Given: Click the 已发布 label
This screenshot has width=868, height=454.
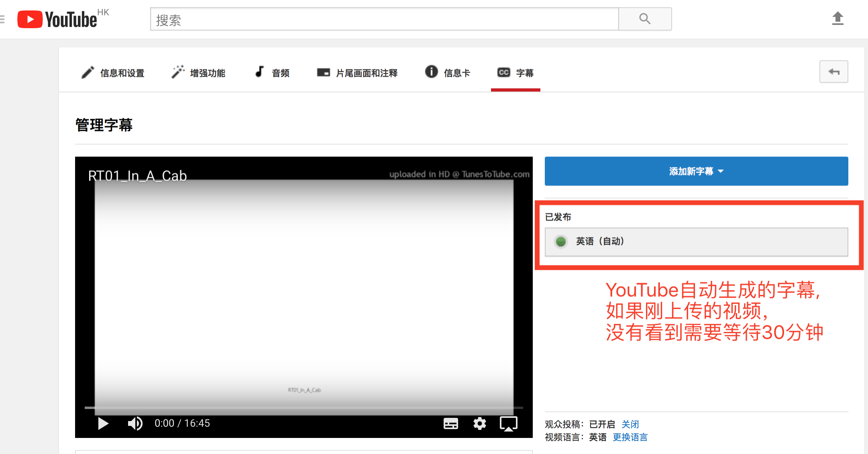Looking at the screenshot, I should coord(558,217).
